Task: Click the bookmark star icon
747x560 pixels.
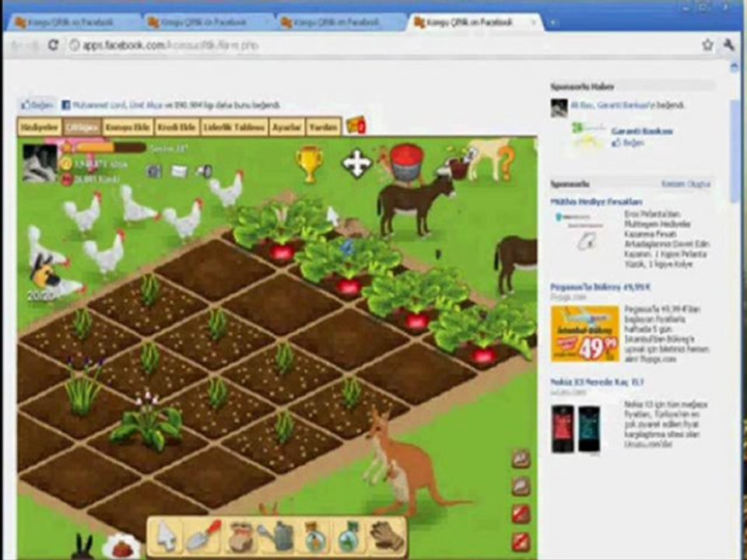Action: 707,45
